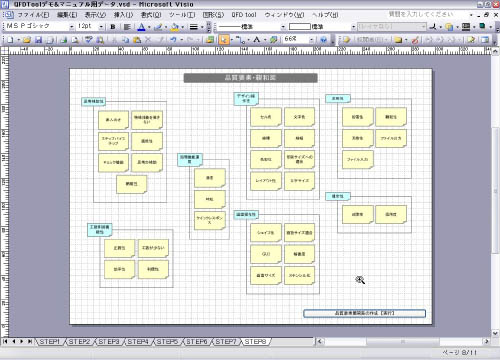Expand the Undo history dropdown arrow
Screen dimensions: 500x360
click(181, 40)
